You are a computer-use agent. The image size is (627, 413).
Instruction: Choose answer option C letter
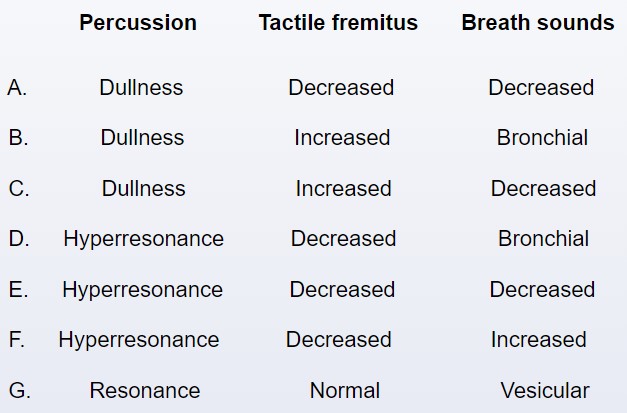[x=19, y=188]
